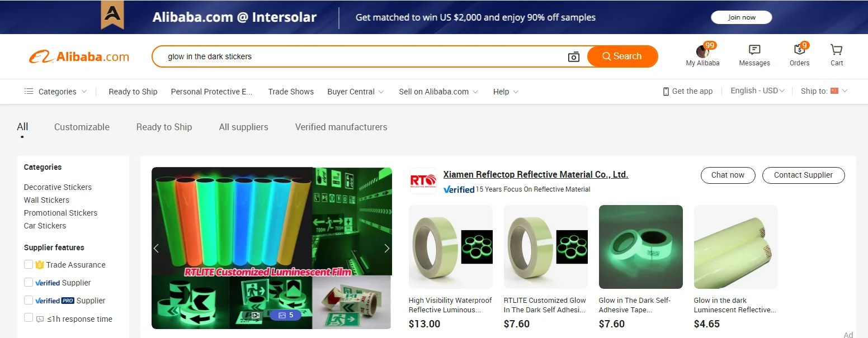Check the Verified Supplier filter

[x=29, y=282]
